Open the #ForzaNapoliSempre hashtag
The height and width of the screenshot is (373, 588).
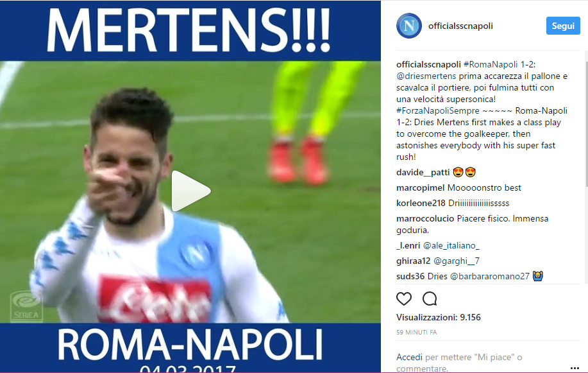437,111
